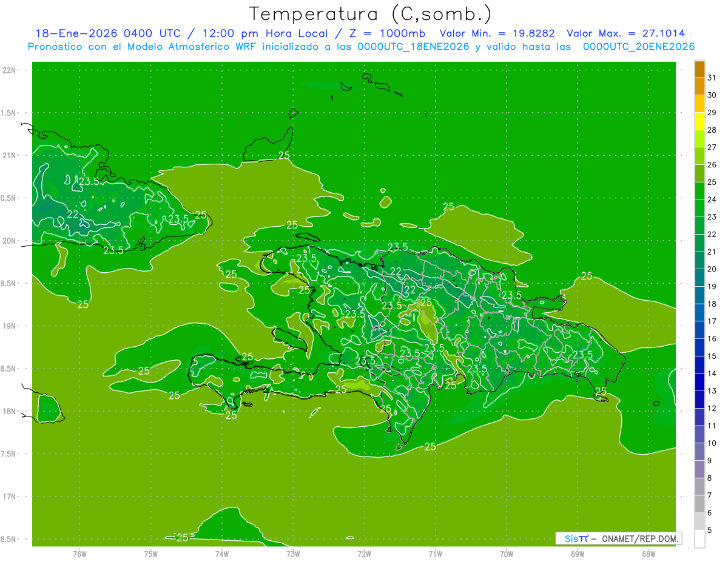Click the '75W' longitude axis label
Viewport: 728px width, 562px height.
point(150,554)
